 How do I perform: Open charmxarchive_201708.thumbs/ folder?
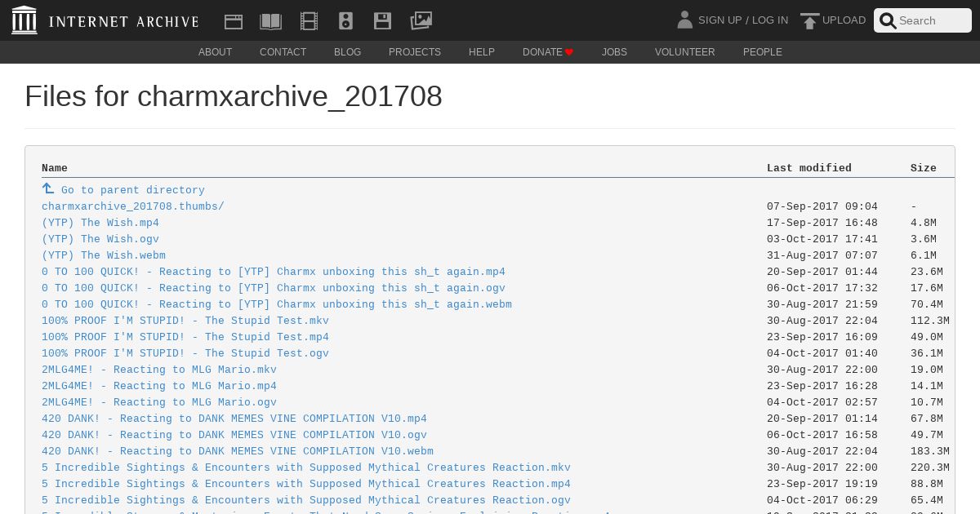[x=133, y=206]
